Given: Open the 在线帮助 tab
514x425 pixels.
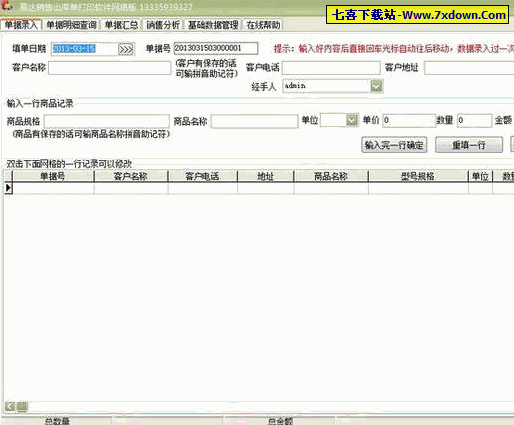Looking at the screenshot, I should [263, 25].
